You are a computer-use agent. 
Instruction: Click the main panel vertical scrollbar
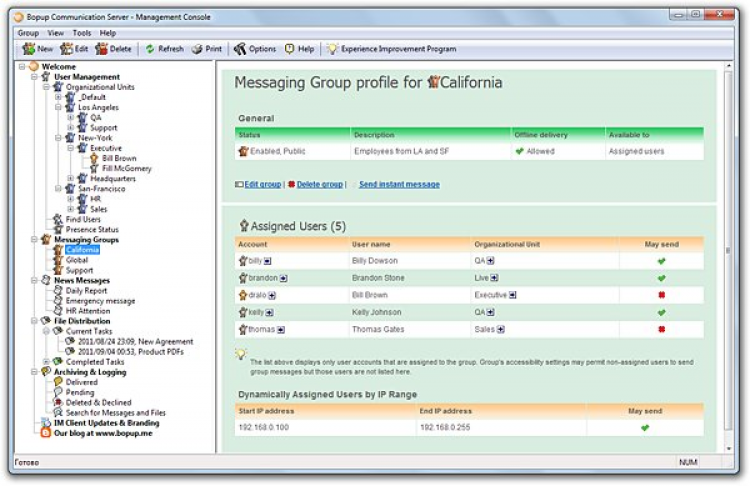pyautogui.click(x=727, y=250)
